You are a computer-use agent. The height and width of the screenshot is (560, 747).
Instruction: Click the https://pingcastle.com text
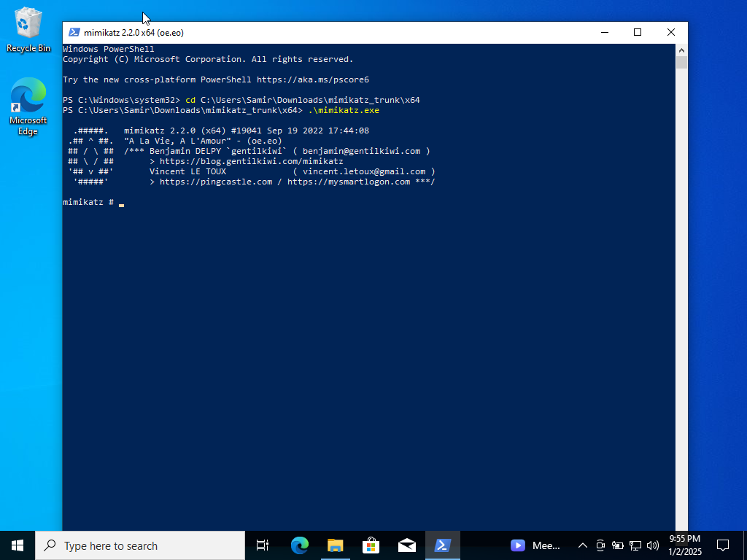tap(216, 182)
